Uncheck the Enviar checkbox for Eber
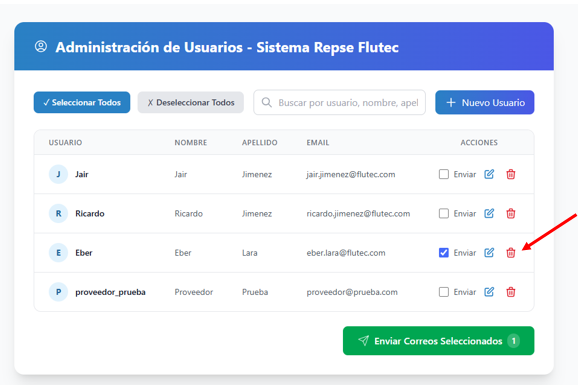Viewport: 578px width, 385px height. click(444, 253)
